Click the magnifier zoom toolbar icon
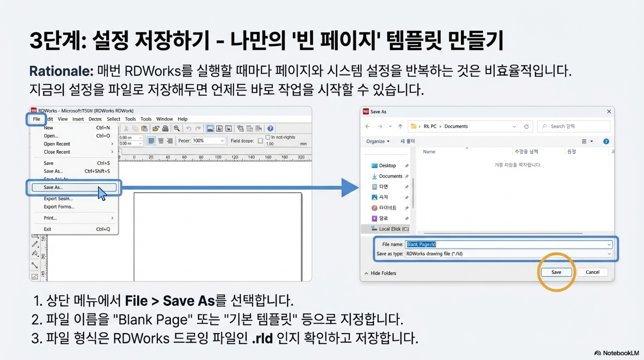 coord(177,128)
